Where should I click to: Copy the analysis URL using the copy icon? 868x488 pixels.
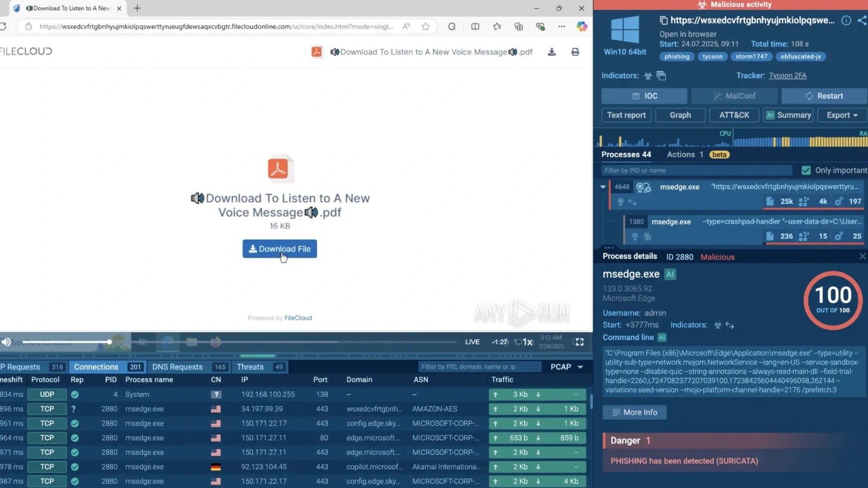coord(663,20)
